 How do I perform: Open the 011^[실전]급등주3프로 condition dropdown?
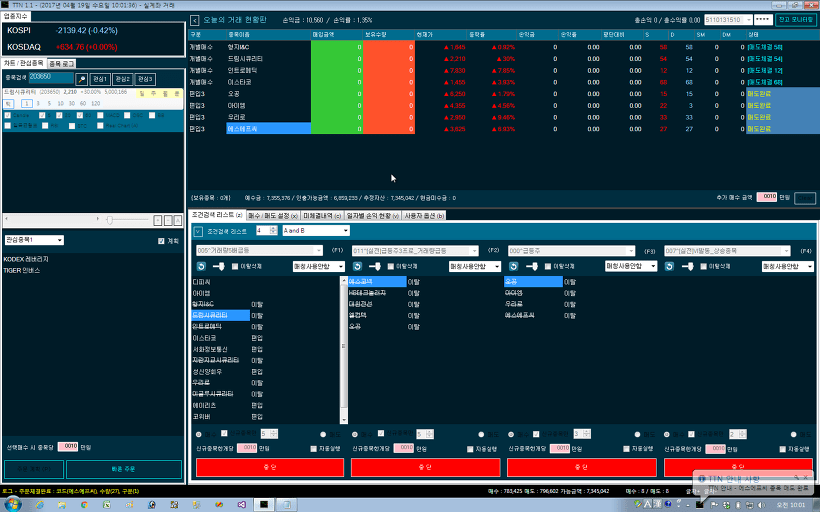click(x=415, y=251)
